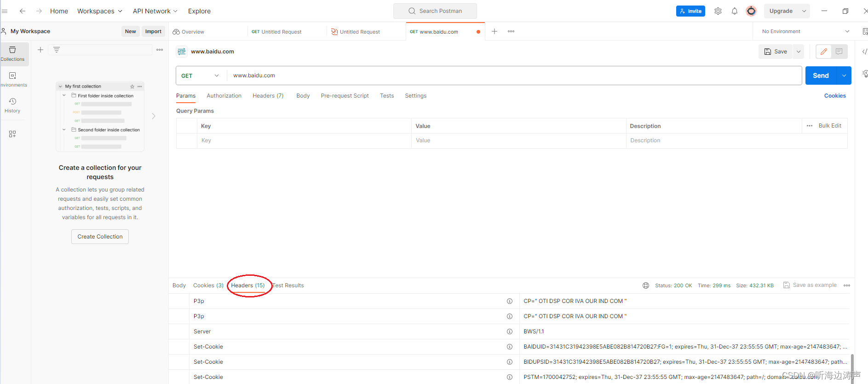Click the Invite button
The width and height of the screenshot is (868, 384).
coord(690,11)
